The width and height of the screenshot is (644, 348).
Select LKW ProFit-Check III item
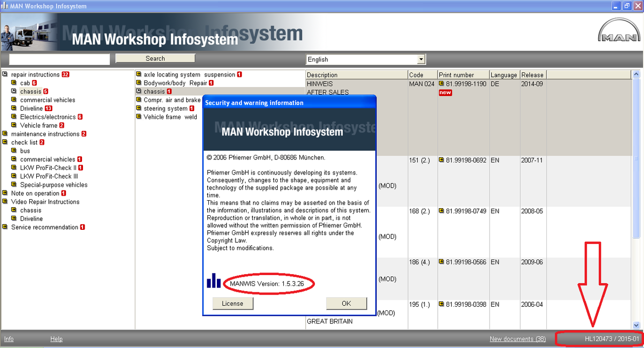pos(49,176)
